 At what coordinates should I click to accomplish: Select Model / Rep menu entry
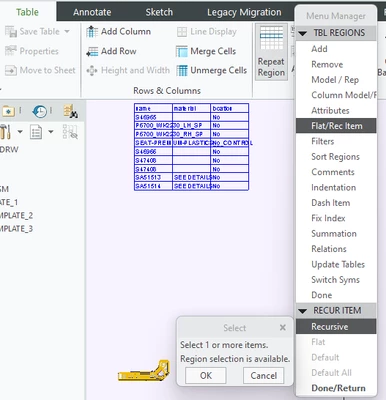(x=336, y=80)
